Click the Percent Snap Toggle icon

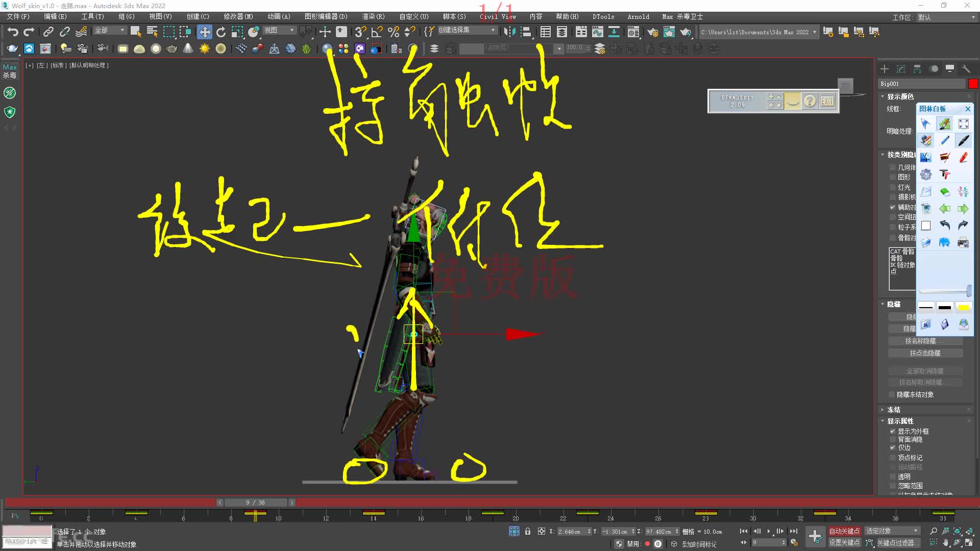[x=393, y=32]
